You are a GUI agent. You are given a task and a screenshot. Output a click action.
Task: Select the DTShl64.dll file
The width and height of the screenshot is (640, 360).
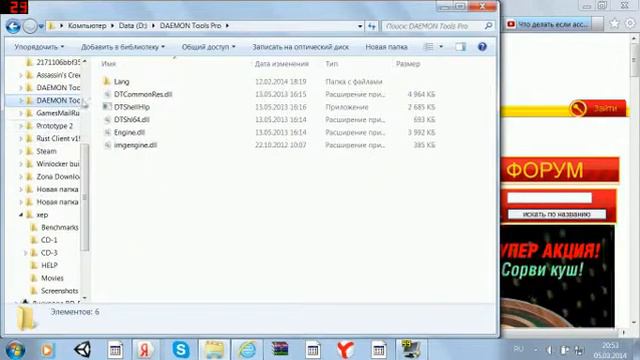[131, 120]
